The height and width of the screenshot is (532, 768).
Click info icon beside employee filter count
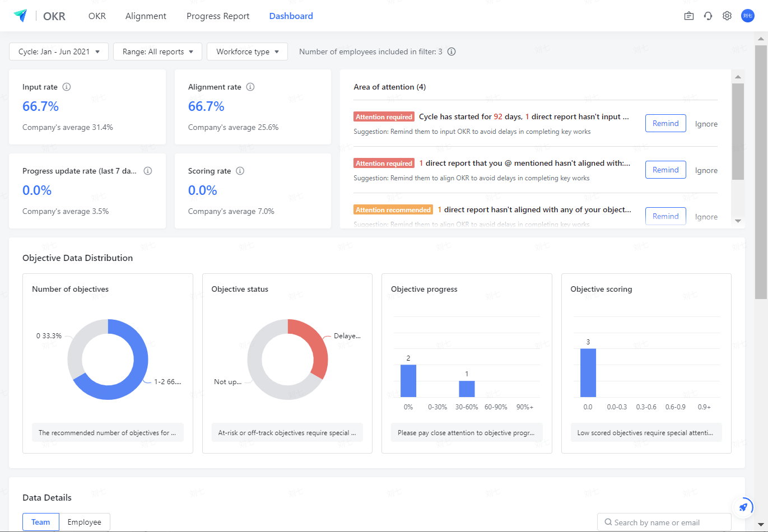click(452, 52)
